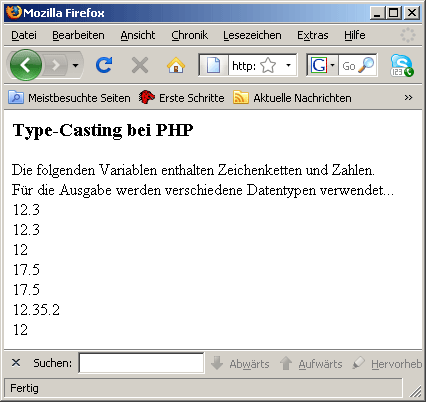Expand the address bar URL dropdown
The image size is (426, 402).
288,65
